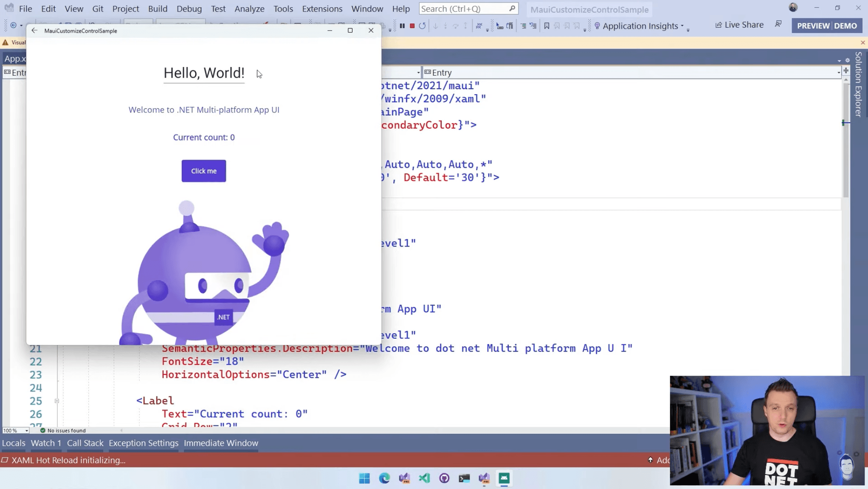The height and width of the screenshot is (489, 868).
Task: Click the XAML Hot Reload initializing status text
Action: (x=68, y=460)
